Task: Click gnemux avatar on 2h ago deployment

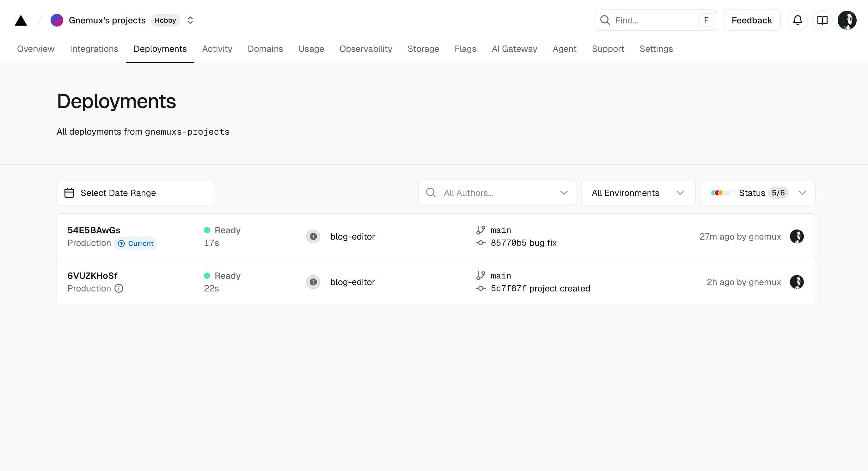Action: 797,282
